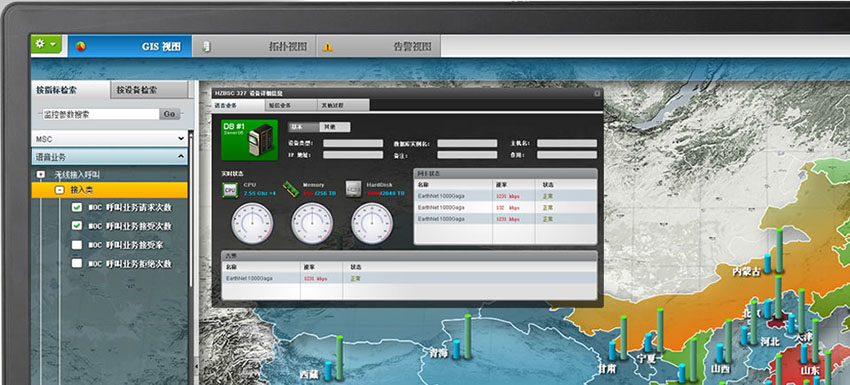
Task: Collapse the 接入类 tree node
Action: click(x=60, y=190)
